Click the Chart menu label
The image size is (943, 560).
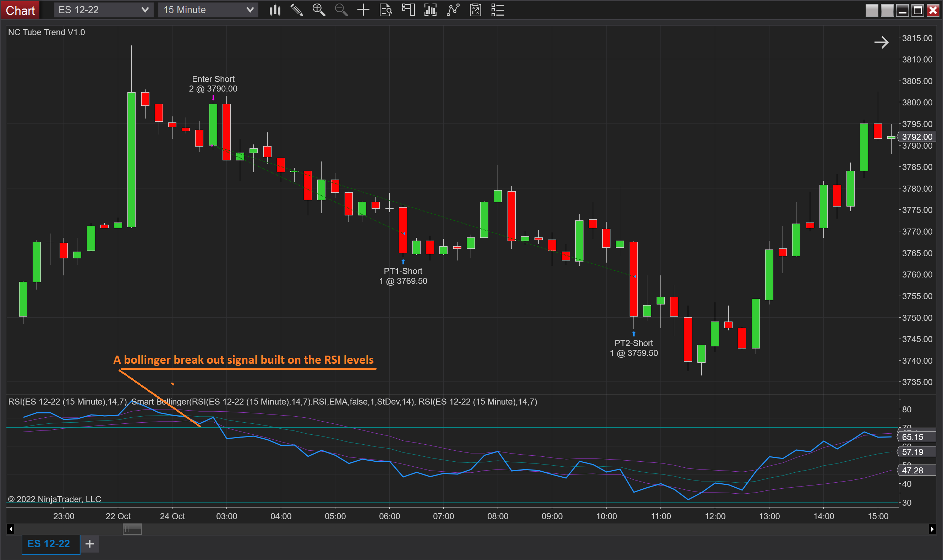[20, 11]
